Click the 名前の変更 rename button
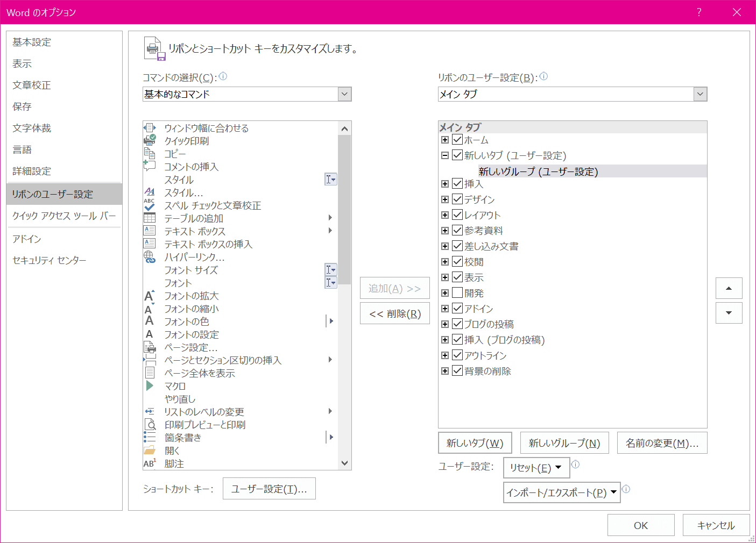The width and height of the screenshot is (756, 543). click(x=662, y=443)
